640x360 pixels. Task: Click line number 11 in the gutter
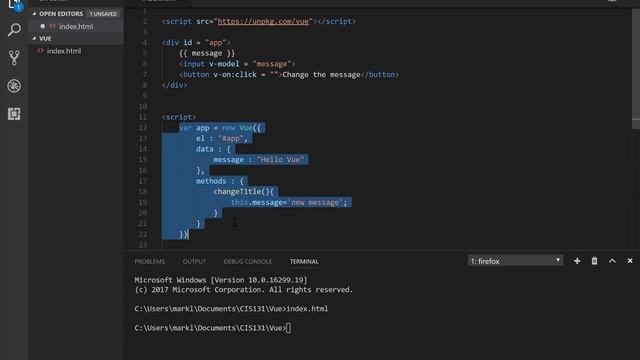coord(142,117)
